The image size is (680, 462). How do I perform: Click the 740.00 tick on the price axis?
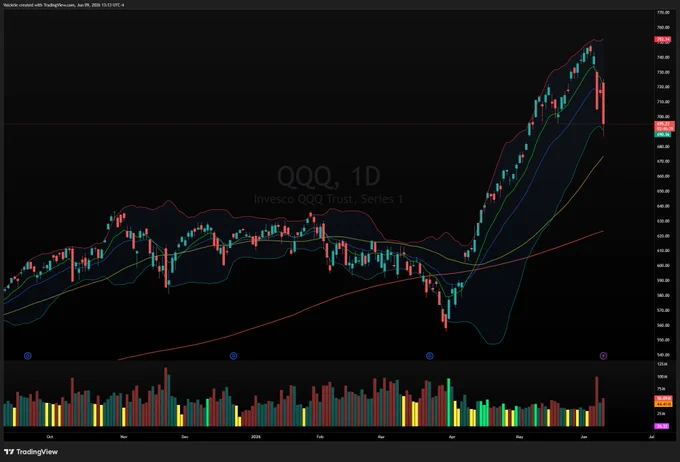[x=664, y=57]
